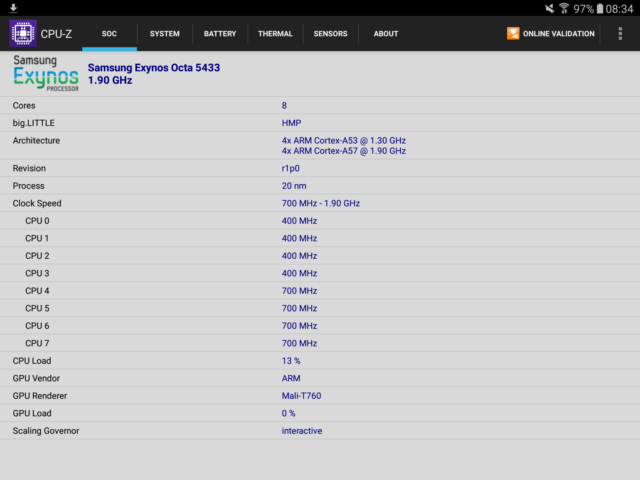Tap the CPU-Z title text

coord(56,34)
